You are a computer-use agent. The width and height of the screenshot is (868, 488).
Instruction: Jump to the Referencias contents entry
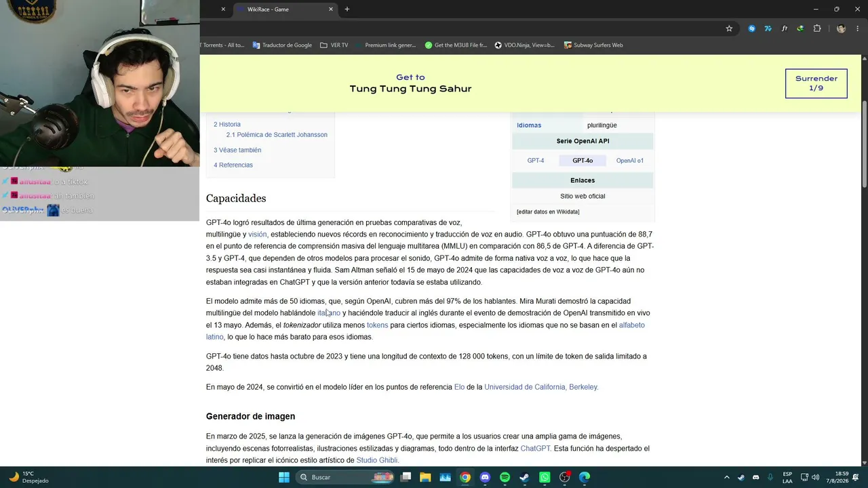coord(233,165)
